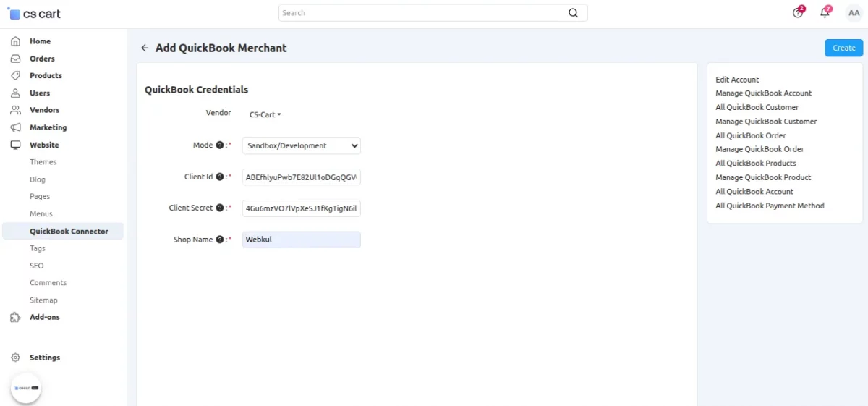Viewport: 868px width, 406px height.
Task: Collapse the Website sidebar section
Action: tap(44, 145)
